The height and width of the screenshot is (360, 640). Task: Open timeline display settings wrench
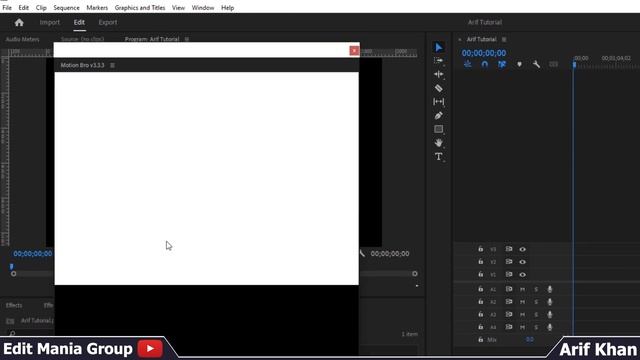[536, 64]
